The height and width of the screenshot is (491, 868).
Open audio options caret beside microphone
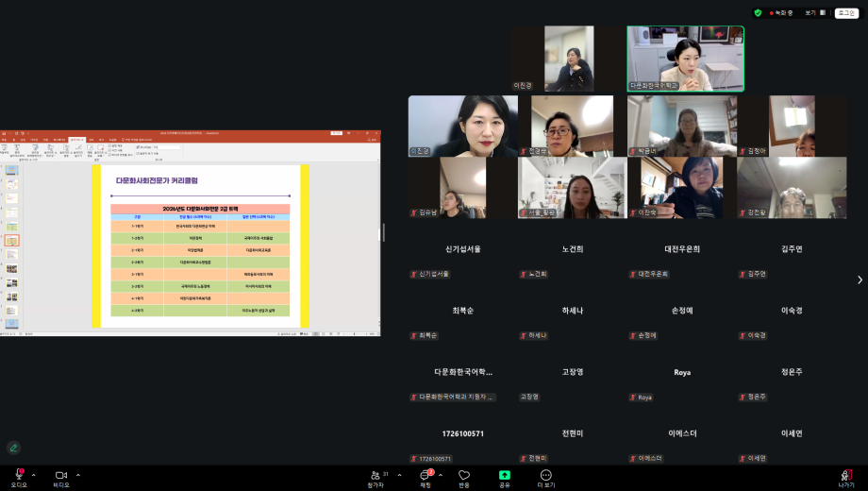tap(34, 475)
